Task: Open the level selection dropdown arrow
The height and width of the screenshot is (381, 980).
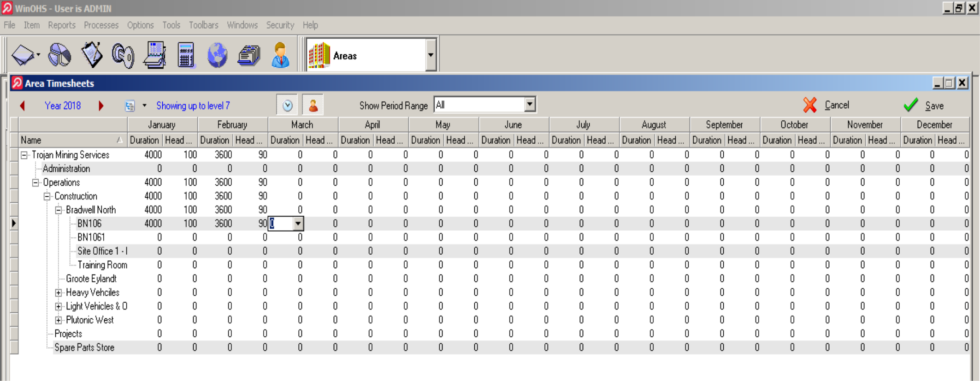Action: click(144, 106)
